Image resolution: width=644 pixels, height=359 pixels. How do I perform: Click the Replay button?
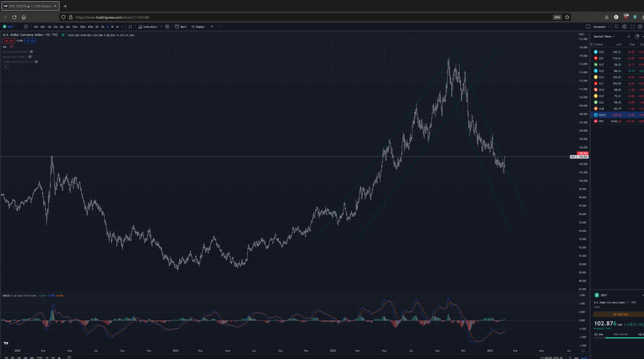[x=198, y=27]
